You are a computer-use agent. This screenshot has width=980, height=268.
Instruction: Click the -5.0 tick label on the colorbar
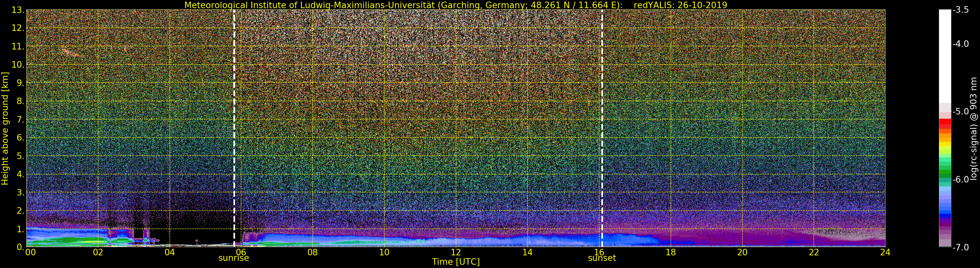pos(961,112)
